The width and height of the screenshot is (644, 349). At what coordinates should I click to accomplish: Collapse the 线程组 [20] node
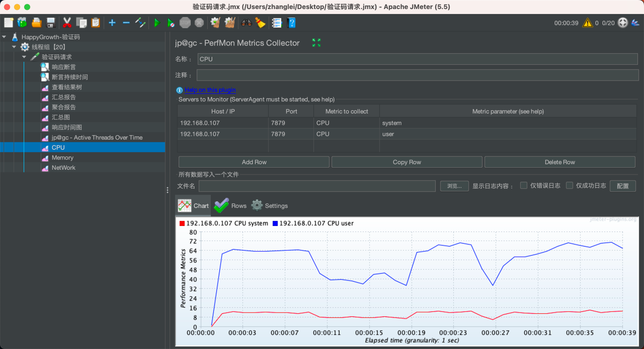14,47
